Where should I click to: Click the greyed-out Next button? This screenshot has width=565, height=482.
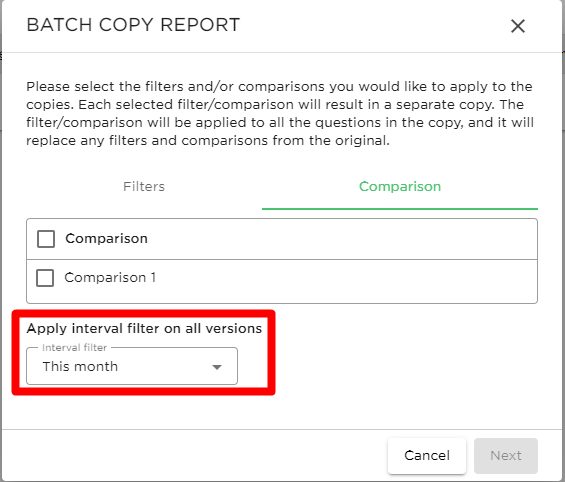pyautogui.click(x=506, y=456)
